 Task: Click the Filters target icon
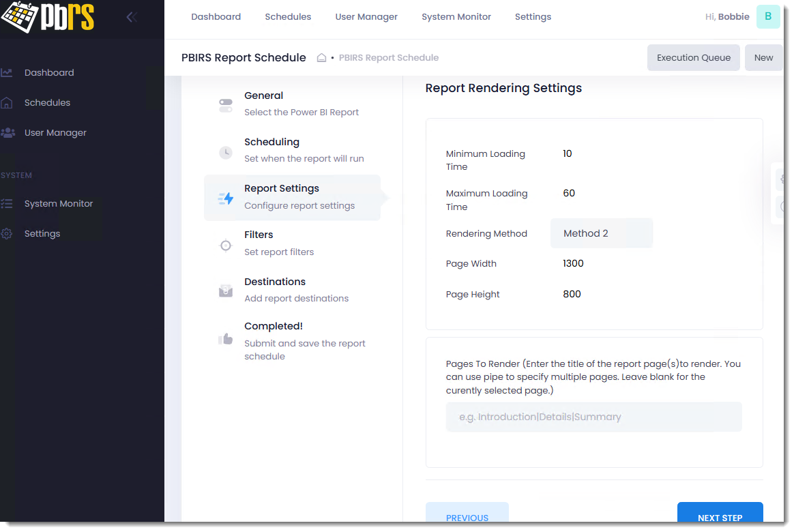226,245
